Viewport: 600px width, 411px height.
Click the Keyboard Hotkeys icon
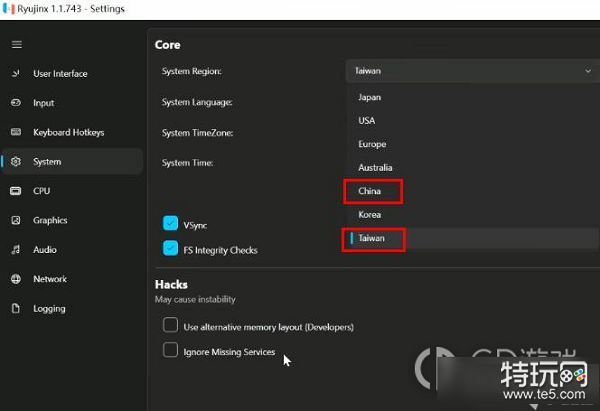(x=16, y=132)
